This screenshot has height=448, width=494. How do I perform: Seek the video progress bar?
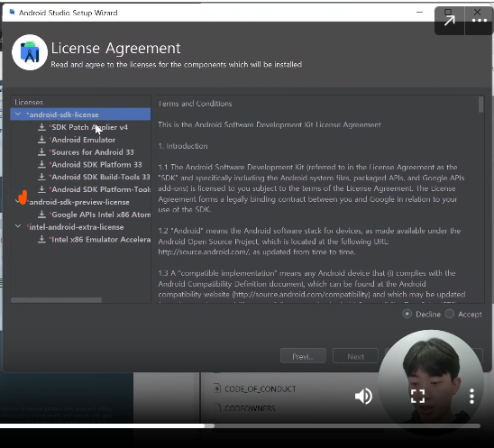[x=240, y=426]
